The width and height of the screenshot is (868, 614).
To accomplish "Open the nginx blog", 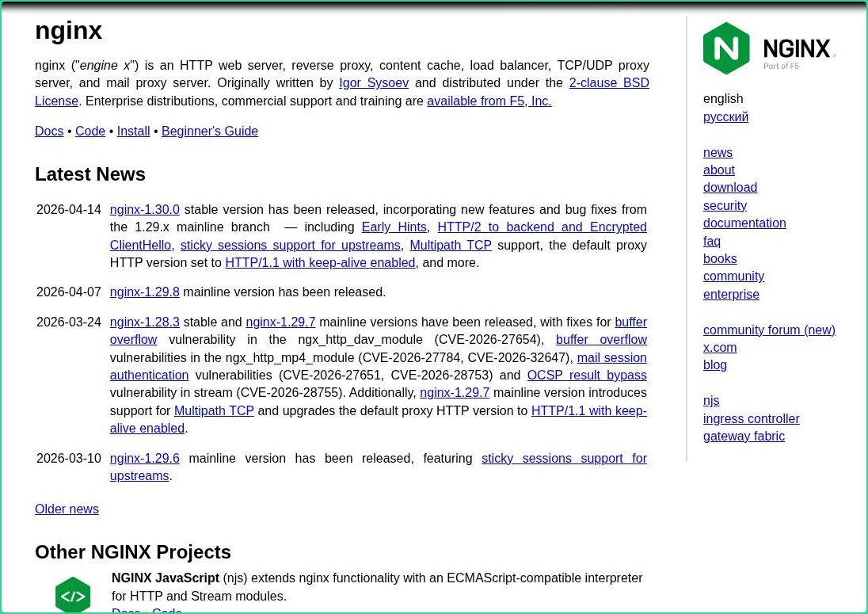I will (x=714, y=364).
